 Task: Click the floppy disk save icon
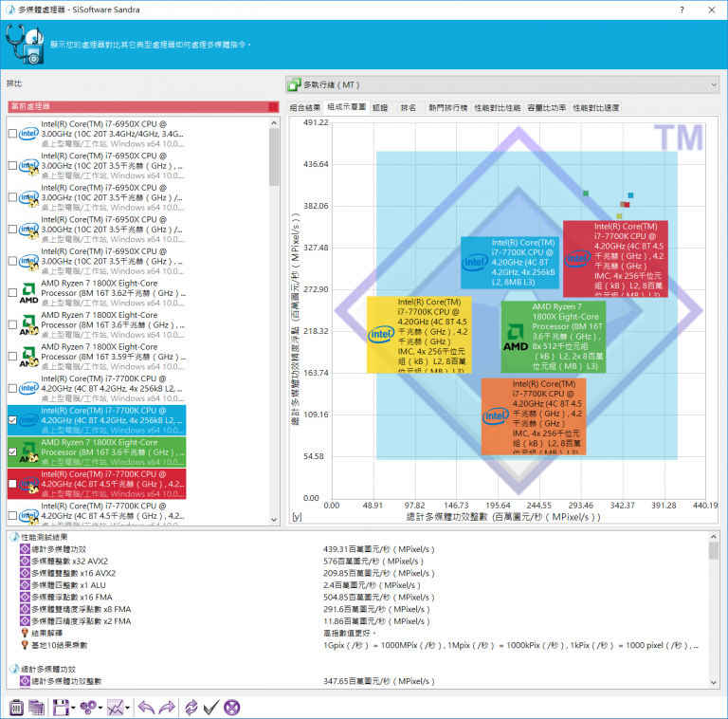(61, 708)
